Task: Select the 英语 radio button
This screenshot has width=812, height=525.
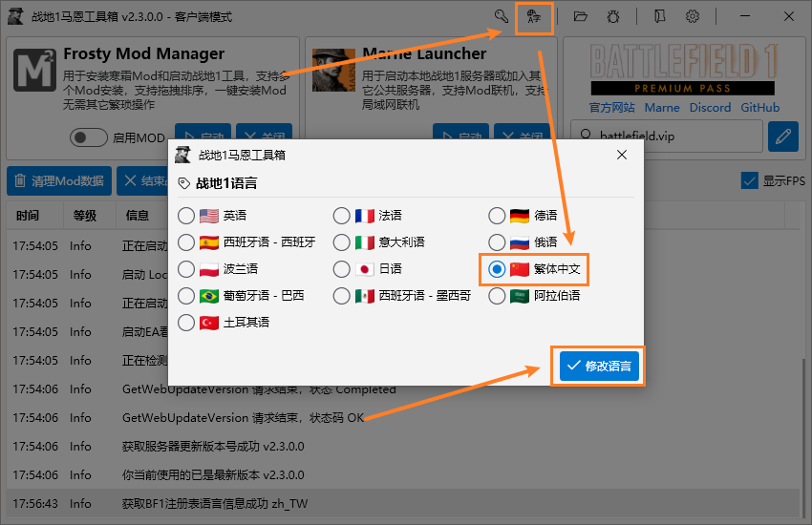Action: [186, 216]
